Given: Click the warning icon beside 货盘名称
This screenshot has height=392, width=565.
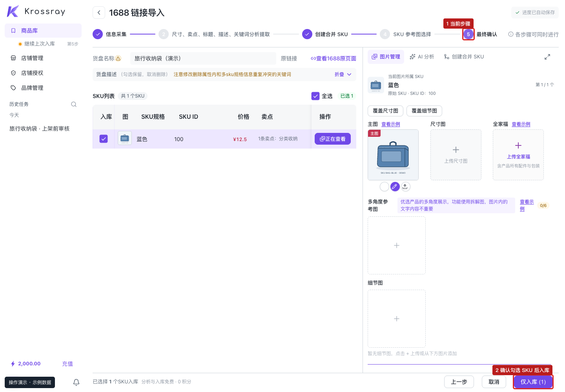Looking at the screenshot, I should tap(118, 58).
